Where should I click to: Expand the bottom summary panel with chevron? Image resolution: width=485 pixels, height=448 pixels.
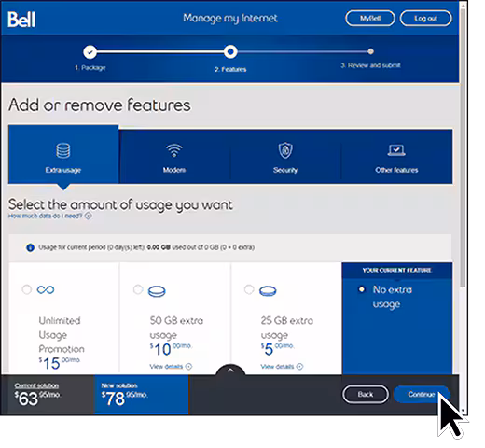[x=230, y=370]
